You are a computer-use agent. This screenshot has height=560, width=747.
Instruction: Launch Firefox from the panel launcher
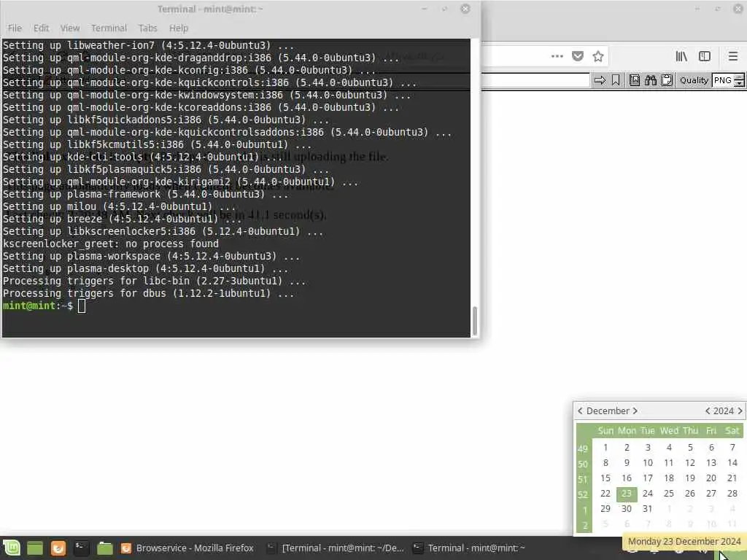(x=58, y=548)
